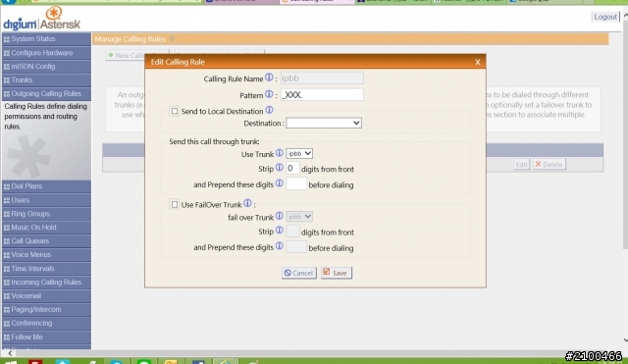The image size is (628, 364).
Task: Click info icon next to Pattern
Action: [269, 94]
